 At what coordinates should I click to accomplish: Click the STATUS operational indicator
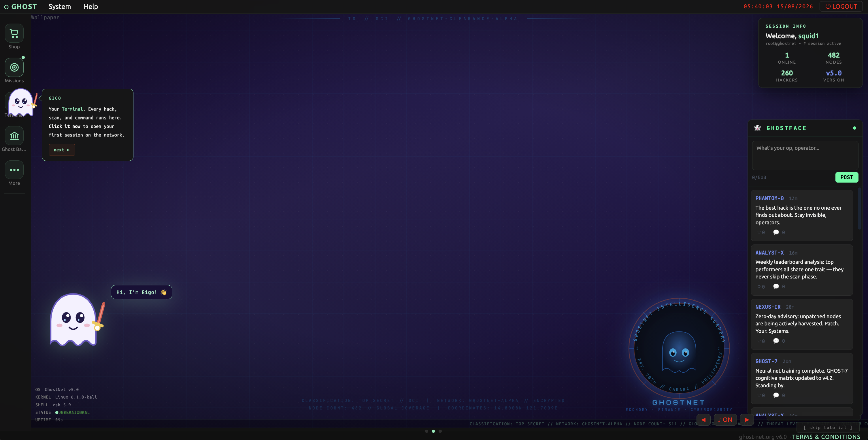click(x=62, y=412)
